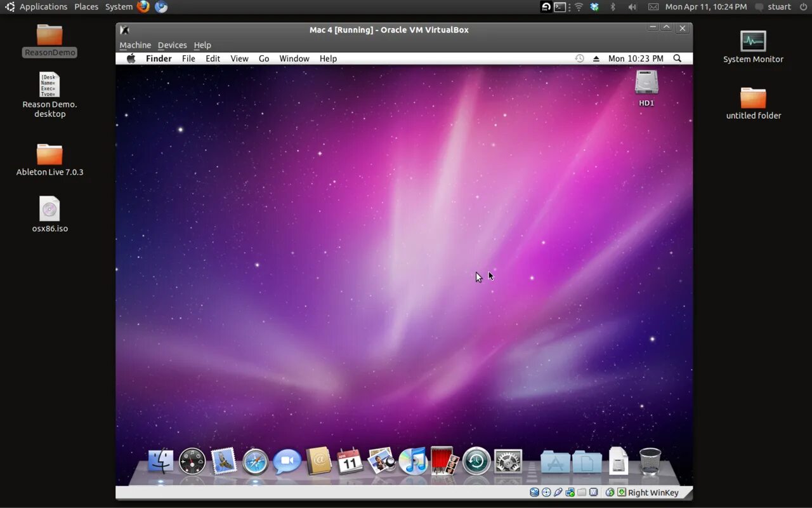The width and height of the screenshot is (812, 508).
Task: Select the untitled folder on Ubuntu desktop
Action: [x=753, y=104]
